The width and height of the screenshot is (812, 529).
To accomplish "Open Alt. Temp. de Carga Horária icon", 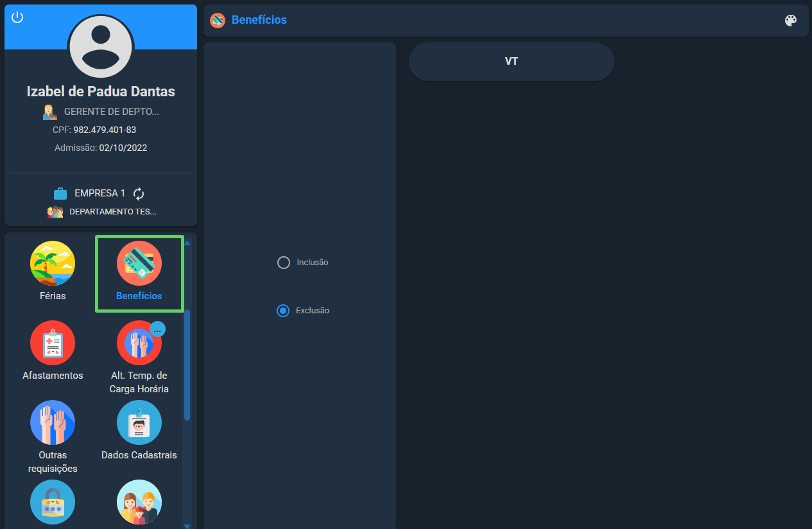I will click(x=139, y=343).
